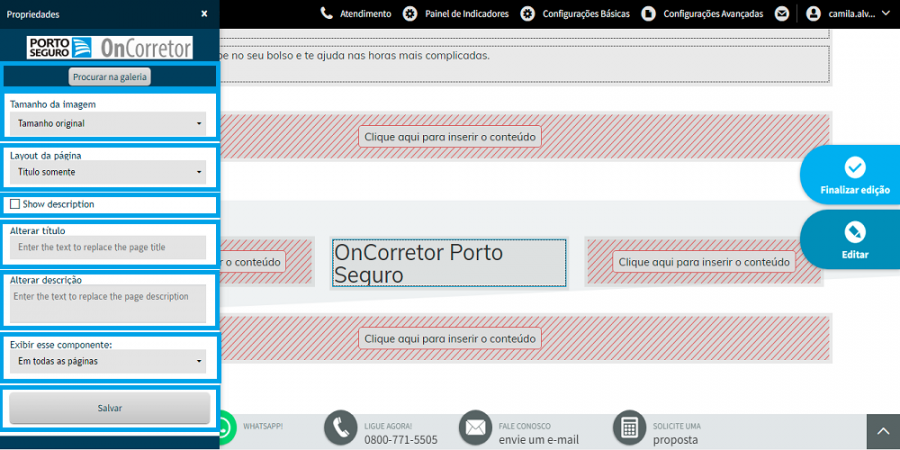Click top 'Clique aqui para inserir o conteúdo' button

pos(450,137)
